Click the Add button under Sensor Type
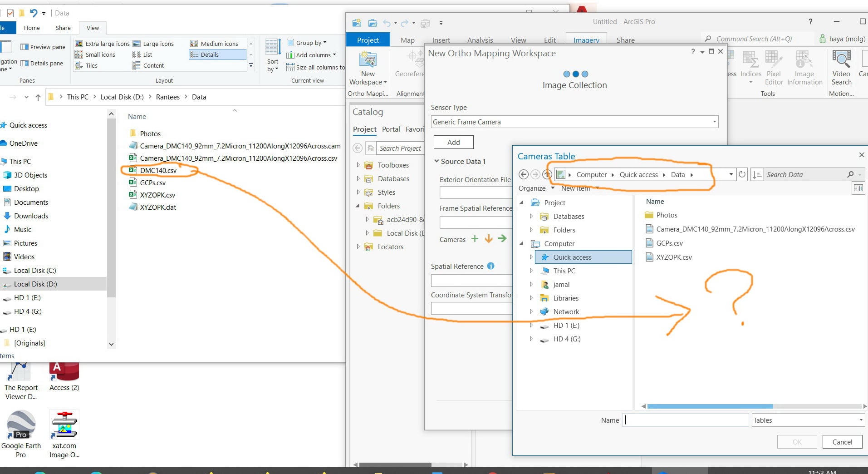 454,142
